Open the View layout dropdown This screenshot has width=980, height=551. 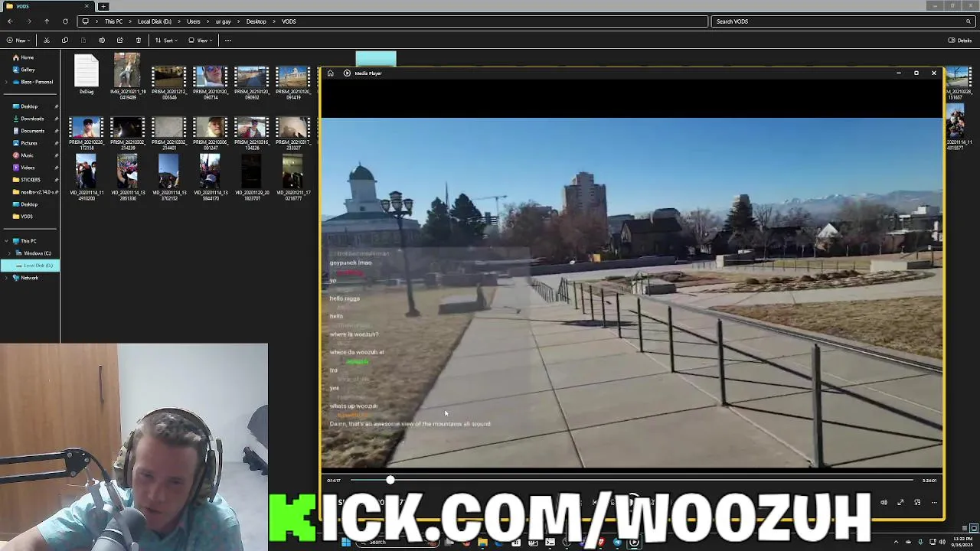pyautogui.click(x=200, y=41)
